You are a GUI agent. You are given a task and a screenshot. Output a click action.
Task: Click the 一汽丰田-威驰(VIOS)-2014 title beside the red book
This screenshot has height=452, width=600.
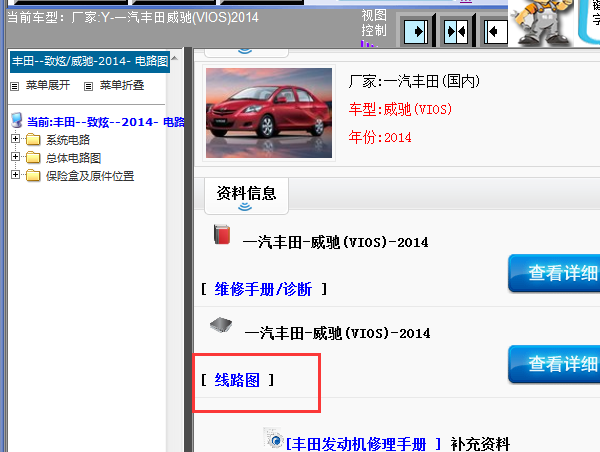[336, 242]
